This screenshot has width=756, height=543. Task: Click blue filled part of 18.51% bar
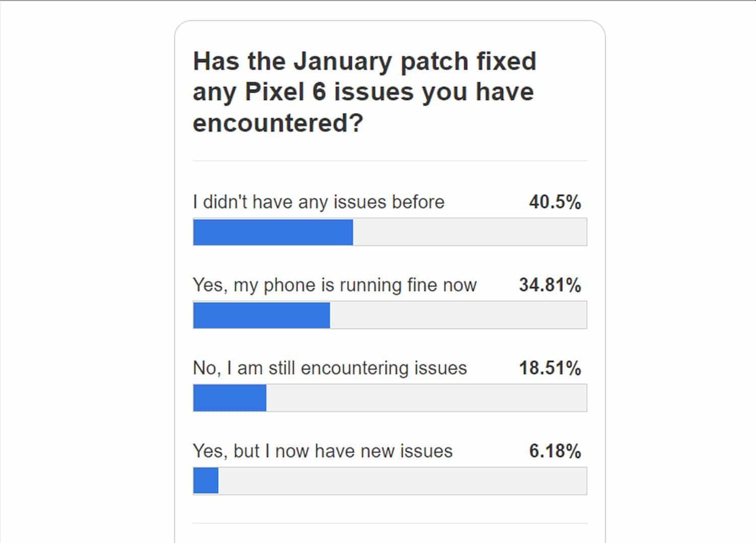click(230, 398)
